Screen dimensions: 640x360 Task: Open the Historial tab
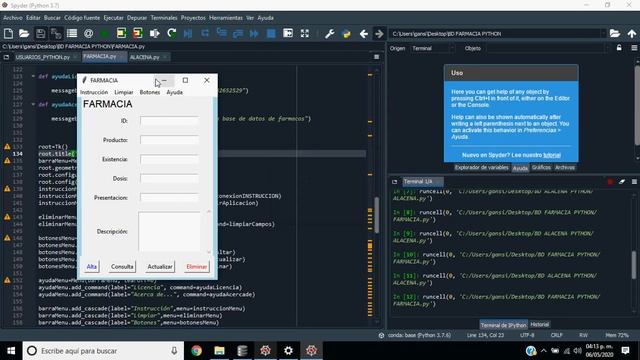[539, 324]
